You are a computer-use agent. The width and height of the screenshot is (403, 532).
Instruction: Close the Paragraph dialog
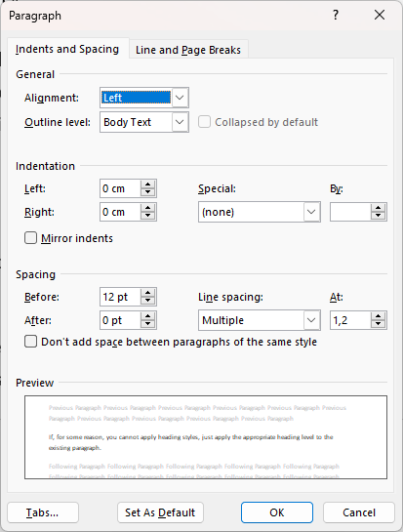[x=380, y=15]
